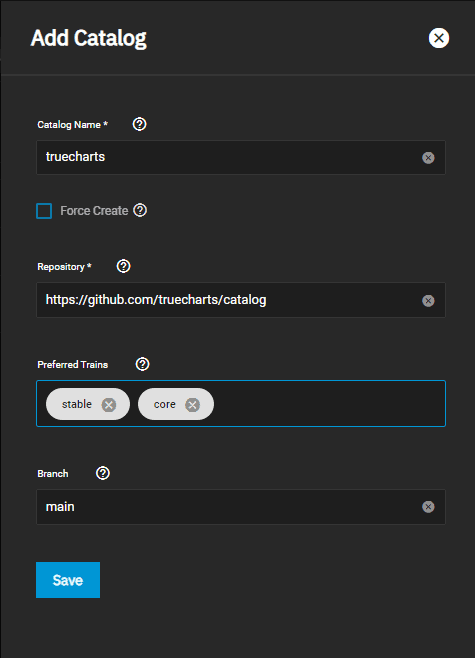View help for Preferred Trains
This screenshot has height=658, width=475.
click(x=143, y=364)
